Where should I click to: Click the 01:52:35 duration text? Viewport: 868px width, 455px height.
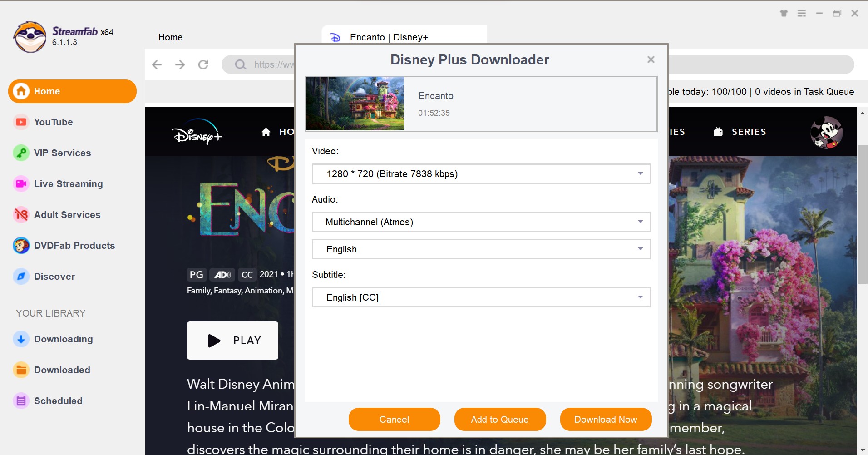click(x=434, y=113)
